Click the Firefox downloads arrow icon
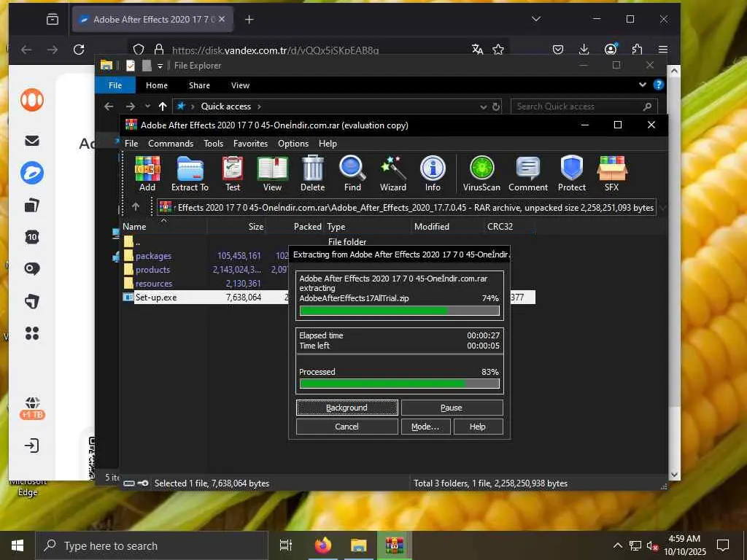 coord(584,49)
